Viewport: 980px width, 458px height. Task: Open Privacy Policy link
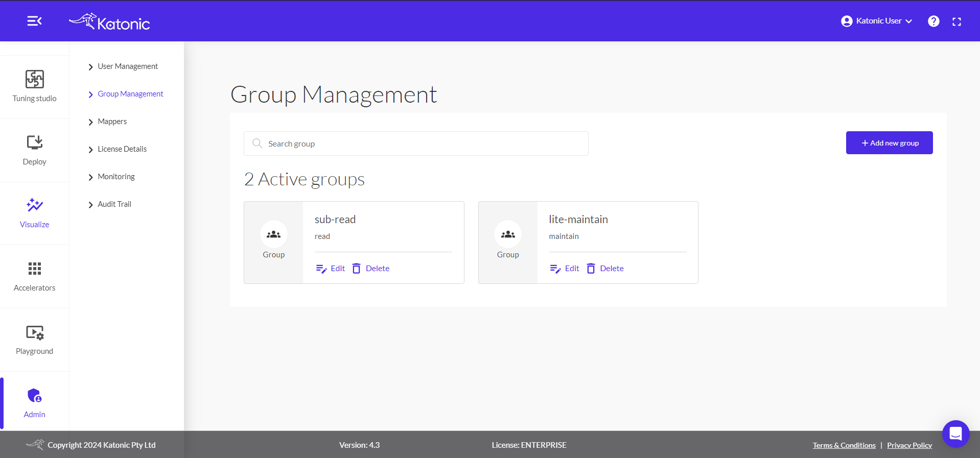[909, 445]
